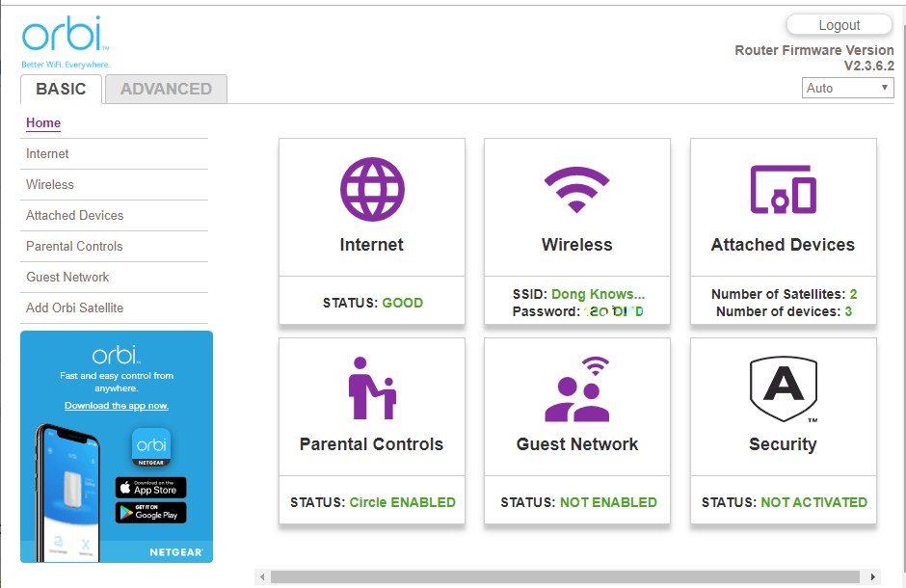Click the Wireless wifi signal icon

click(x=576, y=190)
